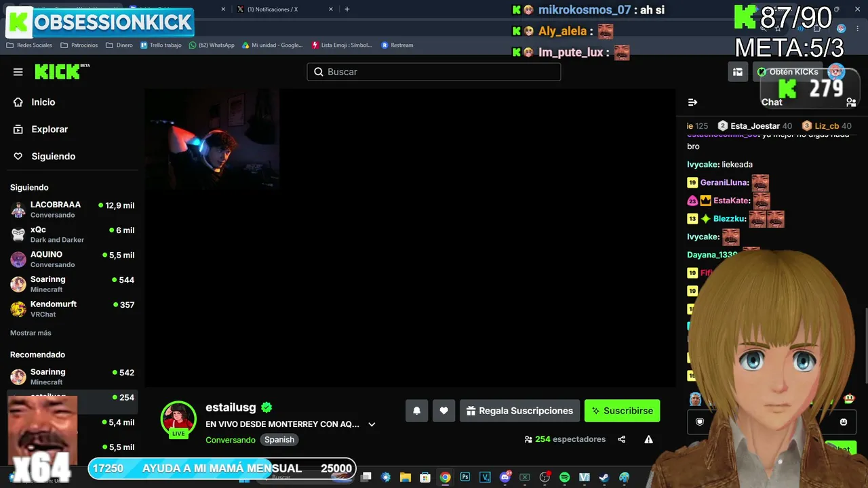868x488 pixels.
Task: Open Soarinng channel in Siguiendo list
Action: [x=72, y=284]
